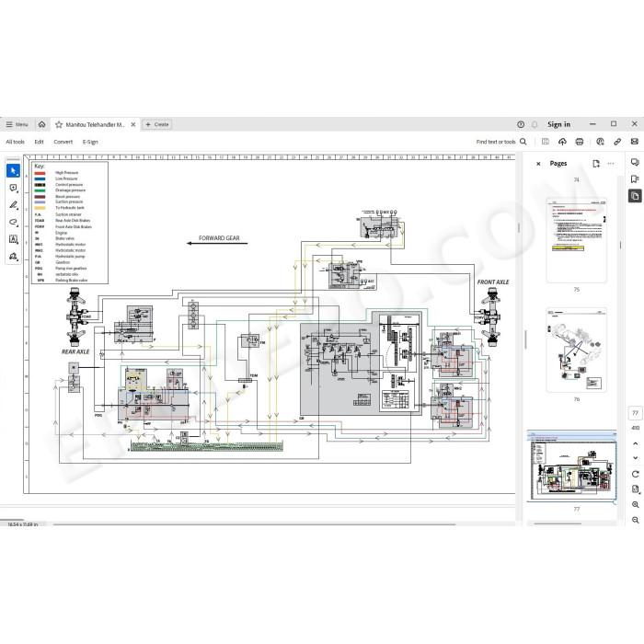Click the Create button
This screenshot has height=644, width=644.
(157, 124)
